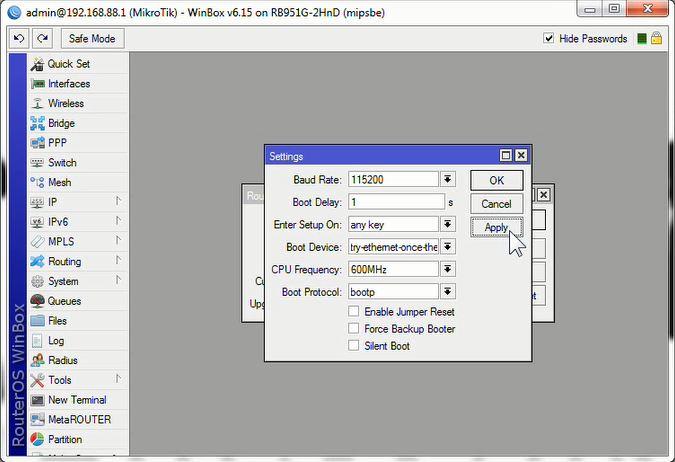Viewport: 675px width, 462px height.
Task: Click Apply in the Settings dialog
Action: coord(497,227)
